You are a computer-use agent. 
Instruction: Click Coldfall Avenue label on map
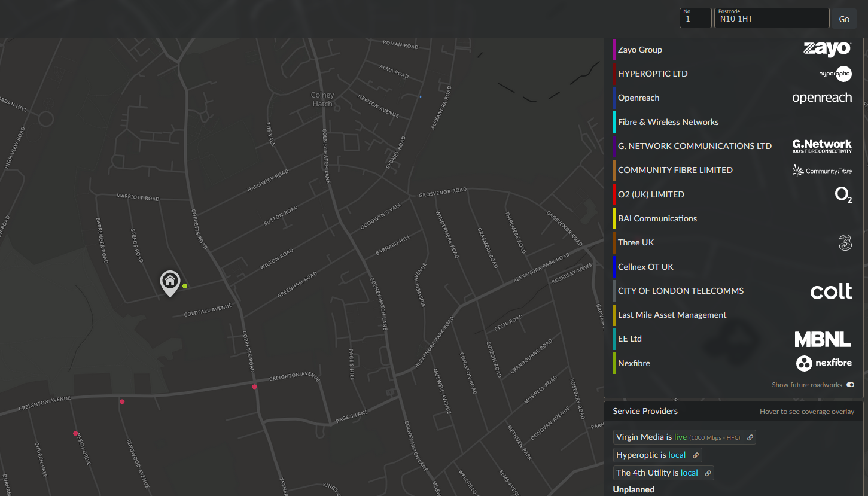click(208, 310)
